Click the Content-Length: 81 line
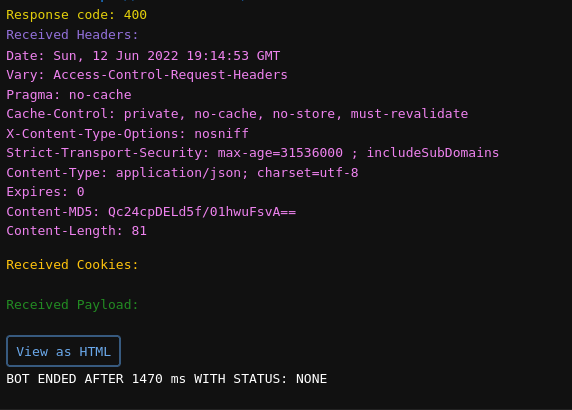This screenshot has width=572, height=410. coord(77,231)
